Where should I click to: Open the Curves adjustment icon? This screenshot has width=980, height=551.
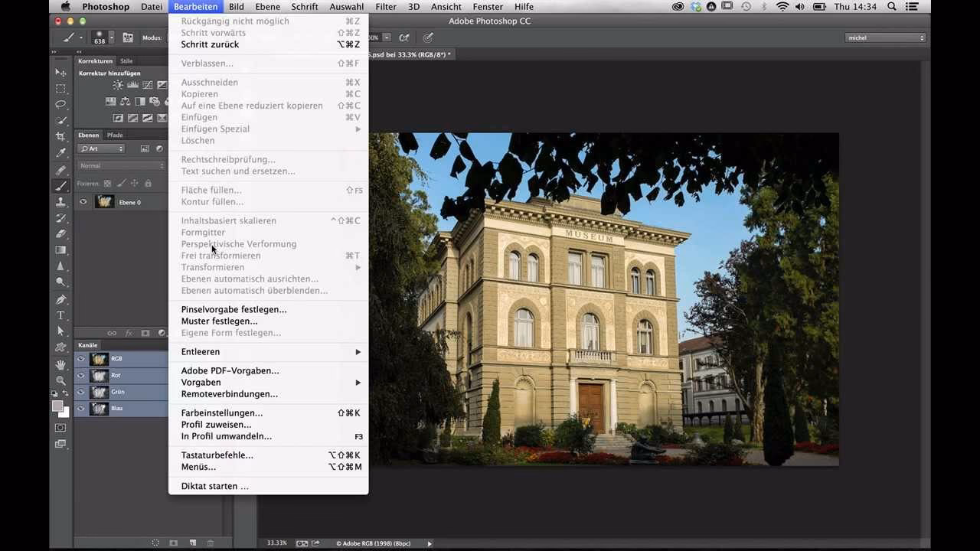148,85
